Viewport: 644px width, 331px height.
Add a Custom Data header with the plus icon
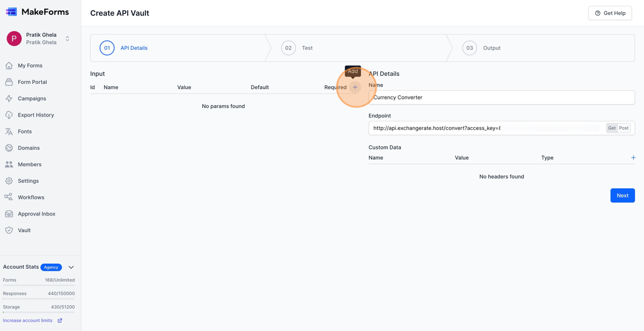pos(633,157)
